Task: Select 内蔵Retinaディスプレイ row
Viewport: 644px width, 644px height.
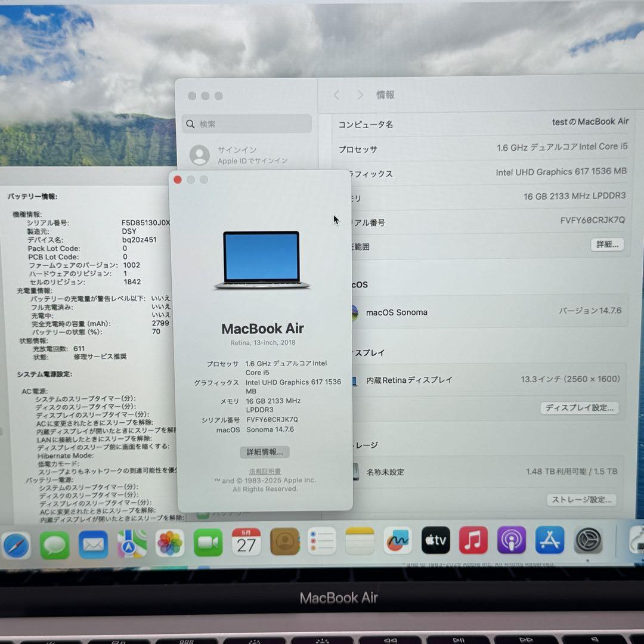Action: pyautogui.click(x=409, y=380)
